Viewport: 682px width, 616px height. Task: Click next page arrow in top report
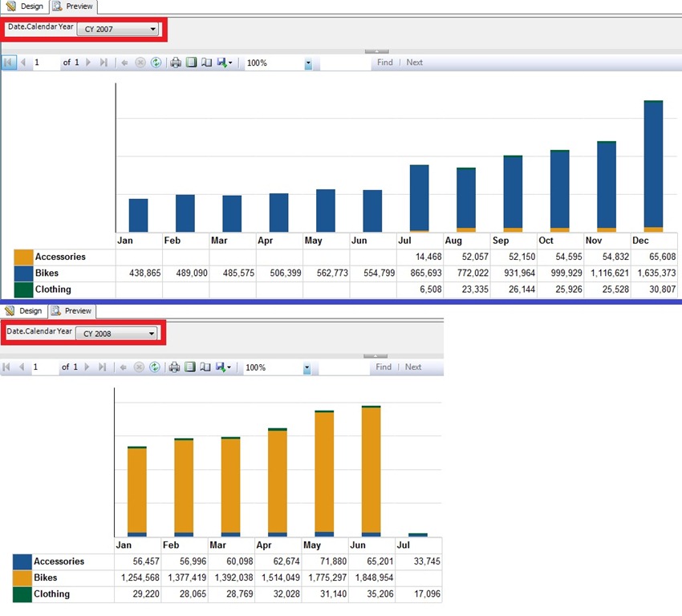[88, 63]
